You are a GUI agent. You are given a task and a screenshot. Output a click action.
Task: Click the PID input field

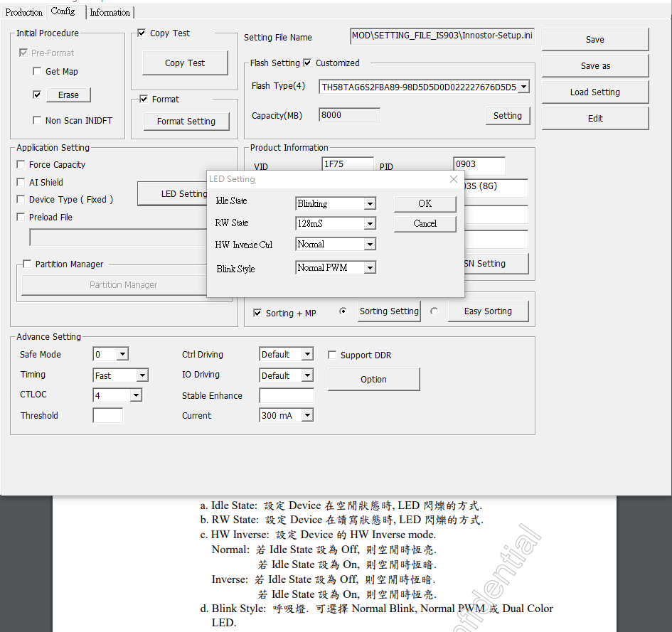tap(479, 165)
